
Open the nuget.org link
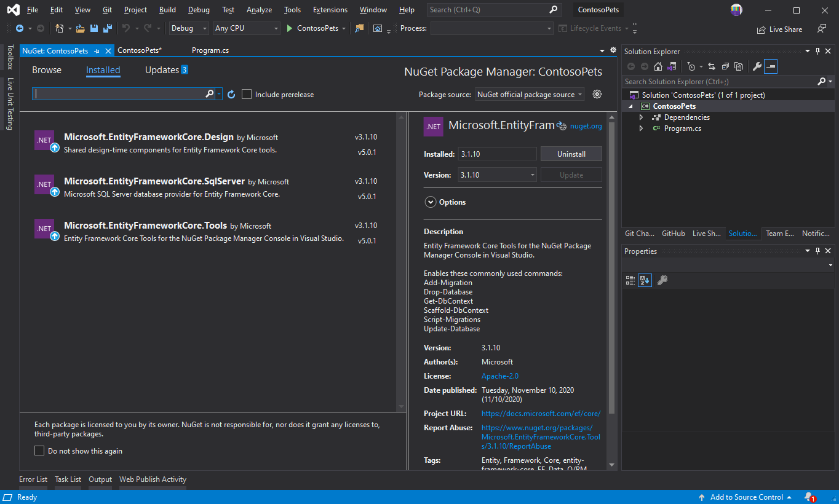coord(586,126)
